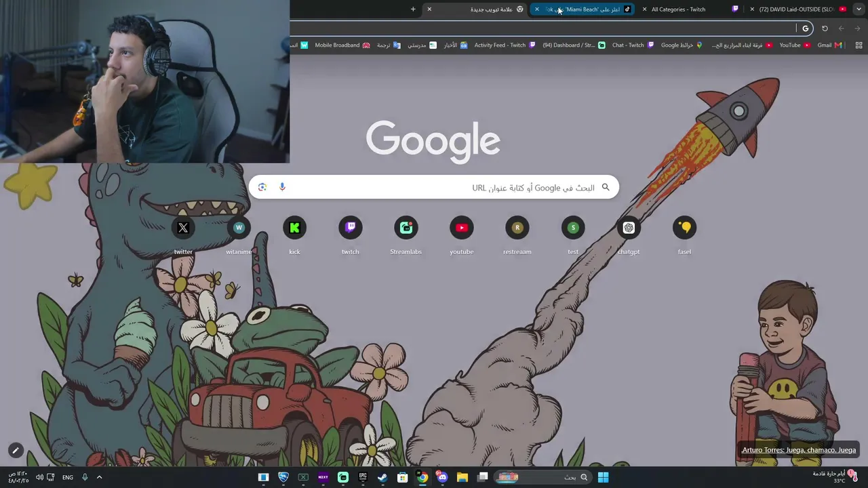Open the chatgpt shortcut tile

pyautogui.click(x=629, y=236)
